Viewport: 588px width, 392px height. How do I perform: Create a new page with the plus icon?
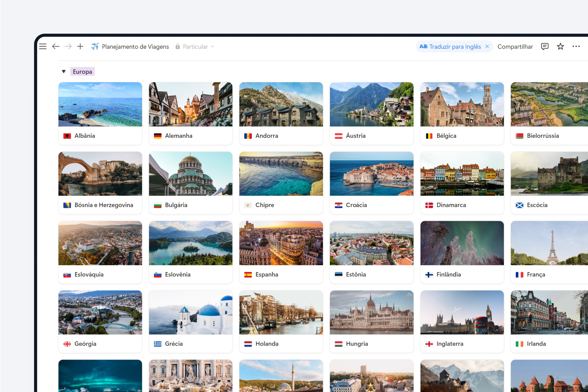pos(80,46)
